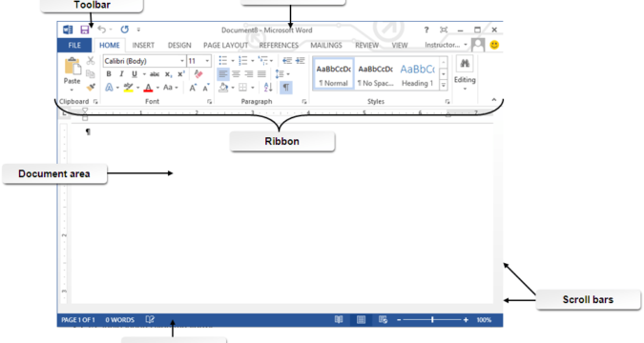Apply paragraph shading paint bucket
Image resolution: width=644 pixels, height=343 pixels.
pyautogui.click(x=223, y=88)
